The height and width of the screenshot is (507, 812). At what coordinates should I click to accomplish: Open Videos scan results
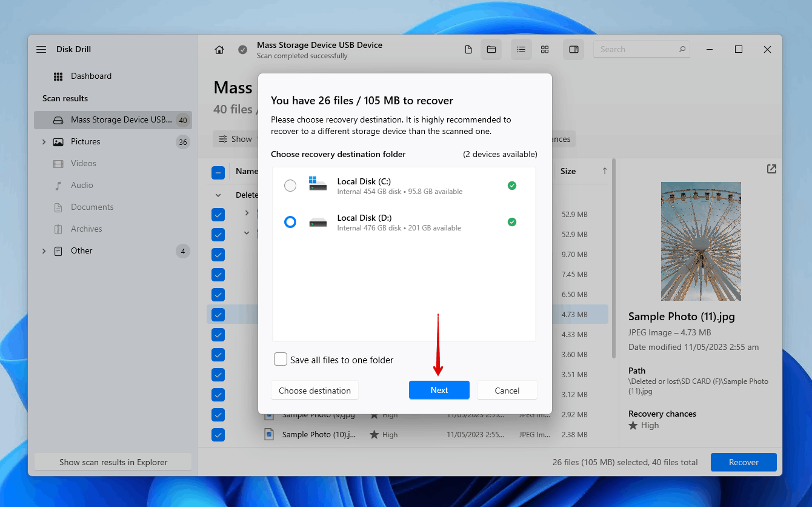(84, 164)
